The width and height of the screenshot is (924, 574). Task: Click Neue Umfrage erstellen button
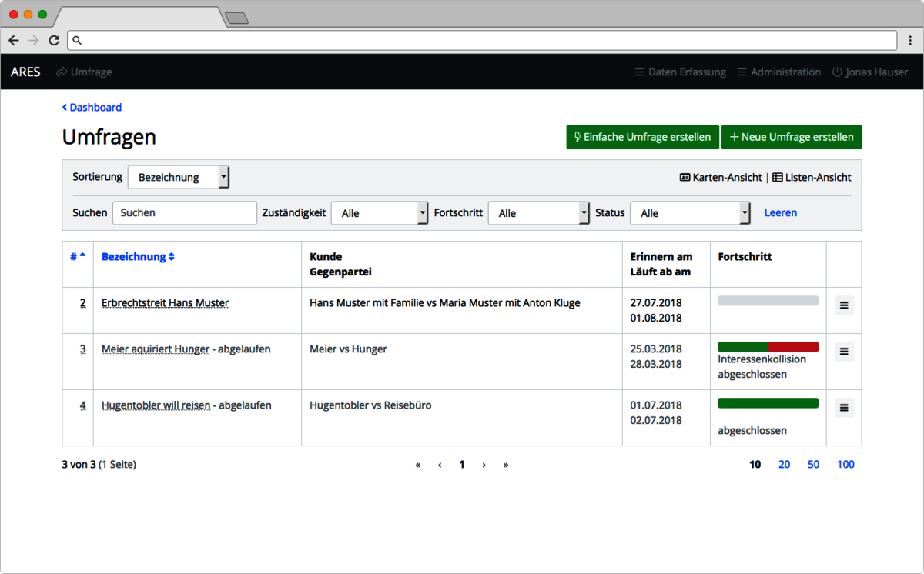[x=792, y=137]
